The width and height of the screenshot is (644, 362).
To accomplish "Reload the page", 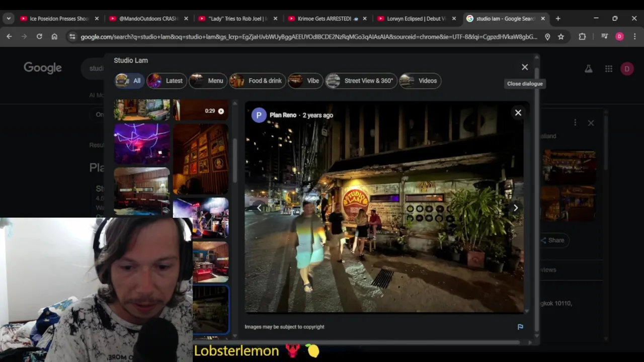I will pyautogui.click(x=39, y=37).
